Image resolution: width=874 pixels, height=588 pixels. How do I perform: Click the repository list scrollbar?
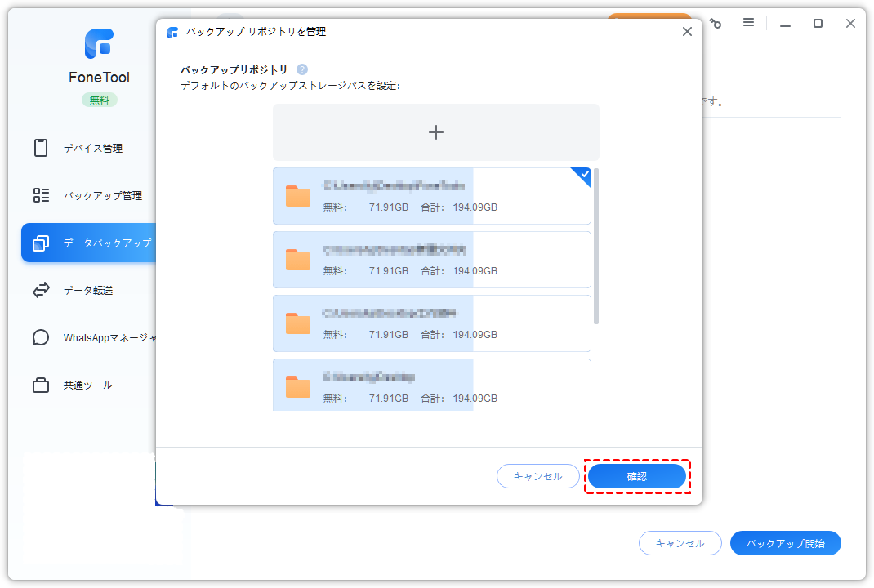coord(596,245)
